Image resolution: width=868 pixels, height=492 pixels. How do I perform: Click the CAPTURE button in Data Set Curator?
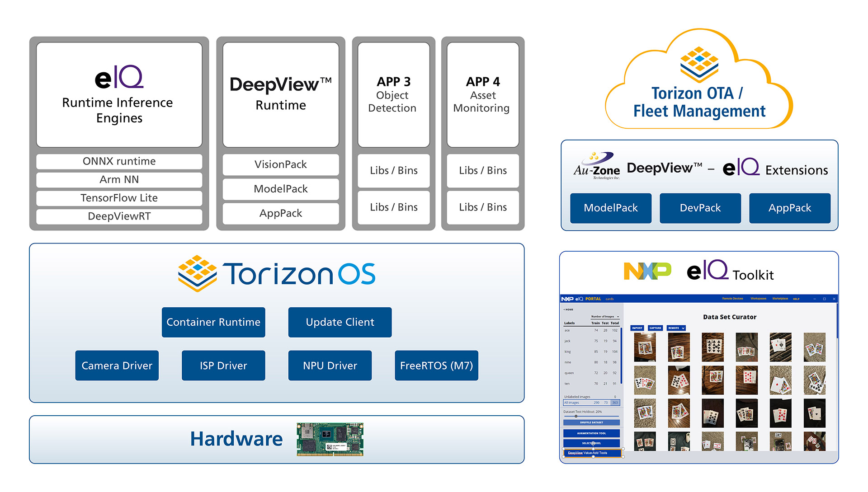[655, 328]
